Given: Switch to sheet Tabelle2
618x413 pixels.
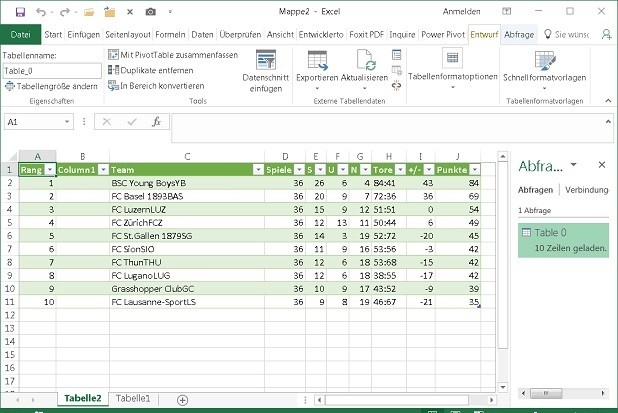Looking at the screenshot, I should tap(83, 398).
